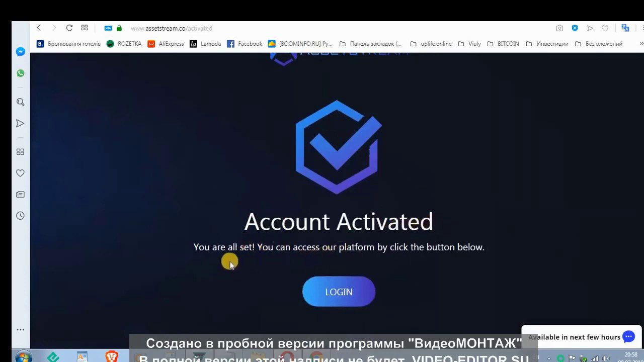Open bookmarks heart icon in sidebar
Image resolution: width=644 pixels, height=362 pixels.
(20, 173)
